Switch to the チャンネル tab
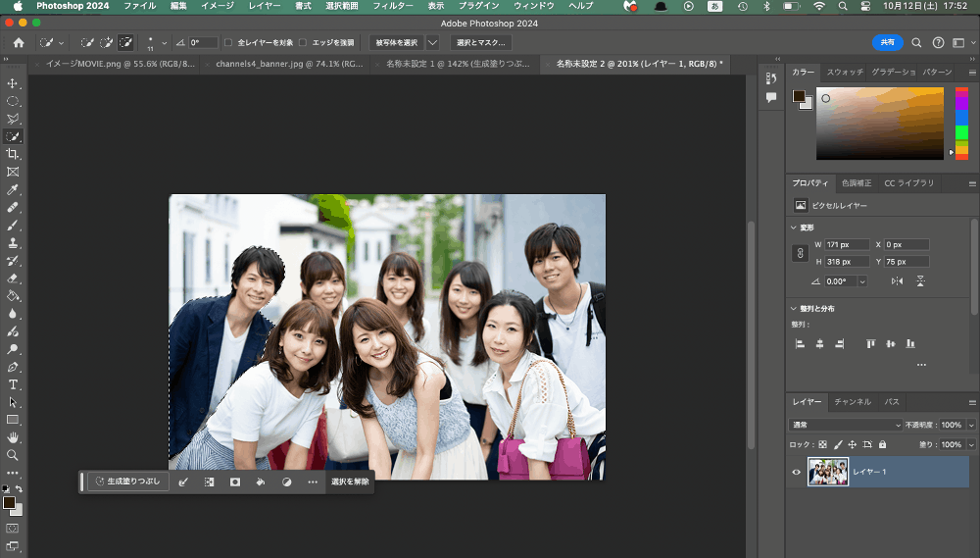The height and width of the screenshot is (558, 980). 852,402
